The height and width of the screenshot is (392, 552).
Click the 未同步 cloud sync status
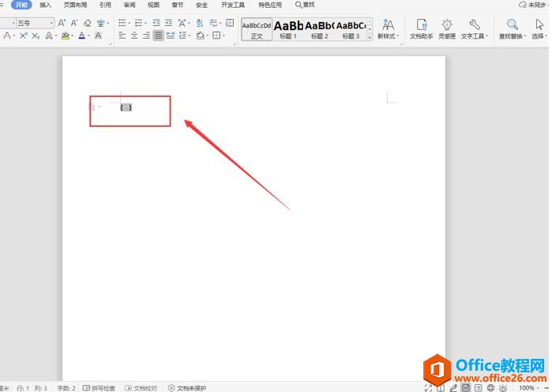(532, 5)
